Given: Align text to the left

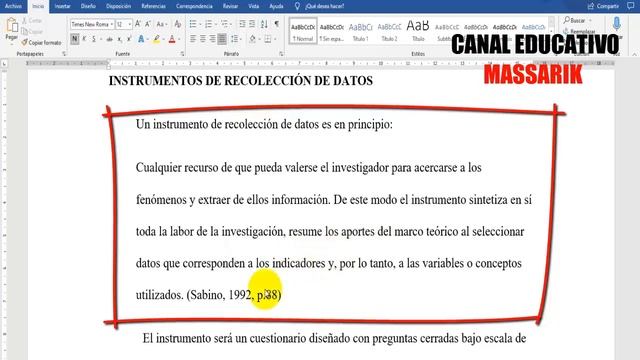Looking at the screenshot, I should pyautogui.click(x=193, y=39).
